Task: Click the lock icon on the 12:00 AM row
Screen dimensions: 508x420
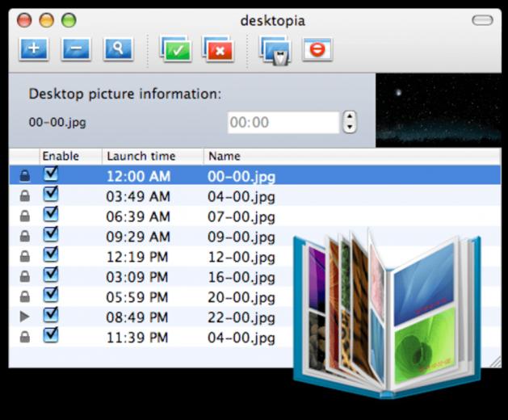Action: pyautogui.click(x=24, y=175)
